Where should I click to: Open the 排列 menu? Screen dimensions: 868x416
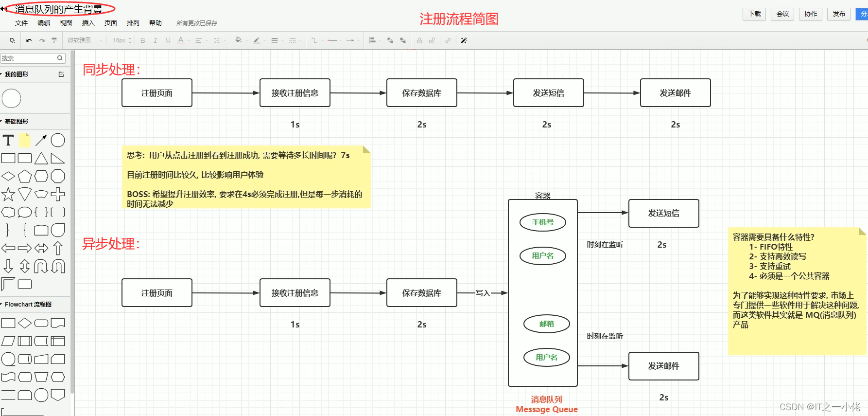[133, 23]
